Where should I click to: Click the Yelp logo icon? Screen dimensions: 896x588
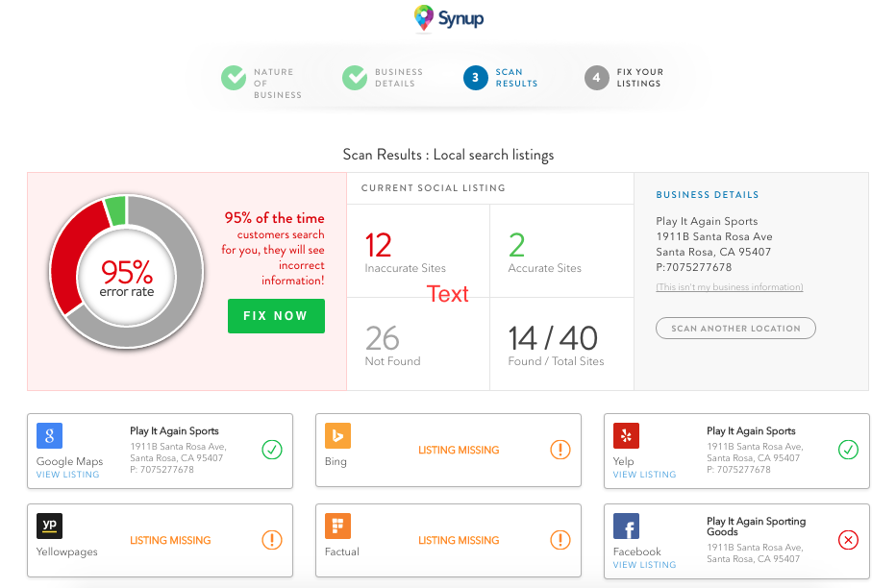point(627,436)
